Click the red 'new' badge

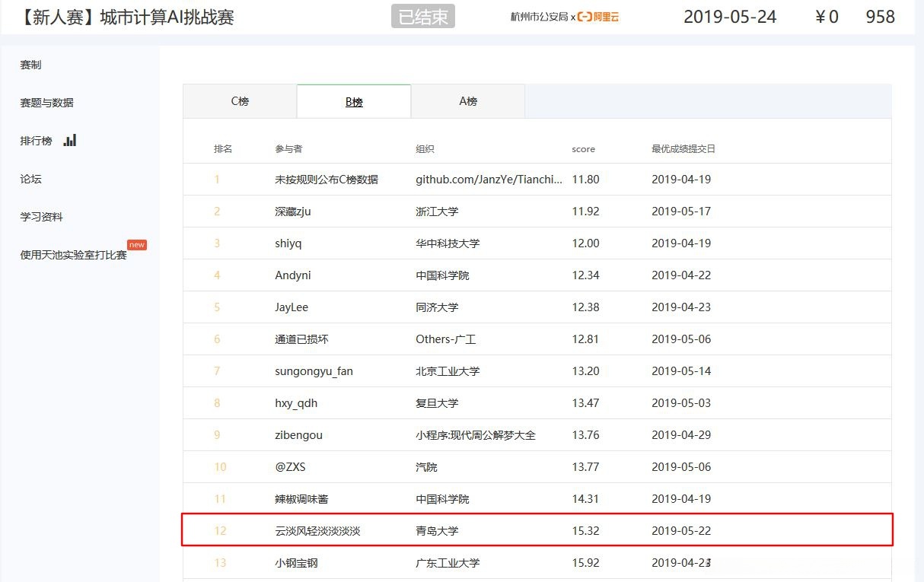(137, 245)
